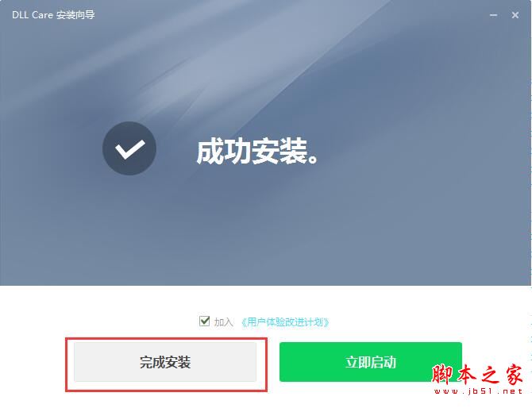Click the 成功安装。 headline text
Screen dimensions: 532x408
(257, 152)
